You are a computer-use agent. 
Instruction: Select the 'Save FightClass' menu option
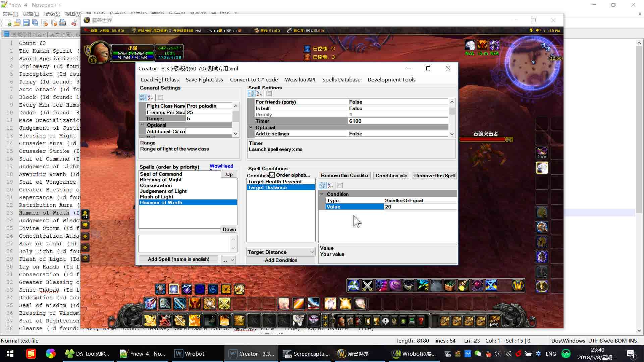click(x=204, y=79)
